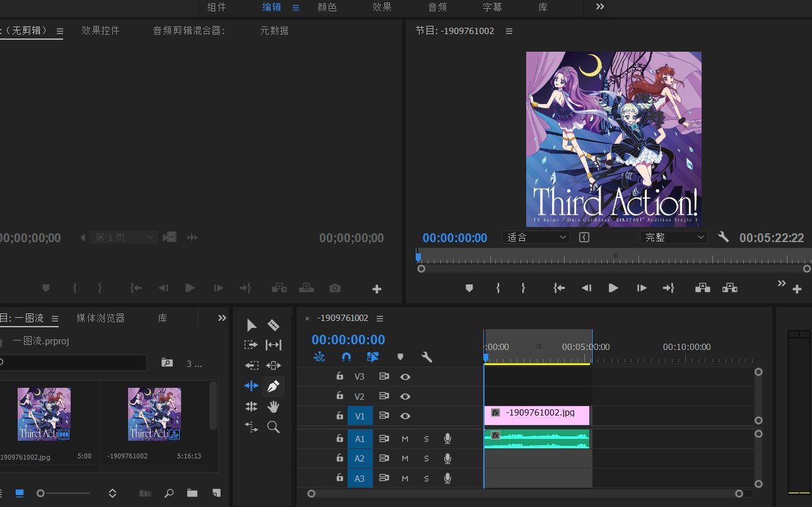Mute audio track A3
The image size is (812, 507).
(405, 479)
